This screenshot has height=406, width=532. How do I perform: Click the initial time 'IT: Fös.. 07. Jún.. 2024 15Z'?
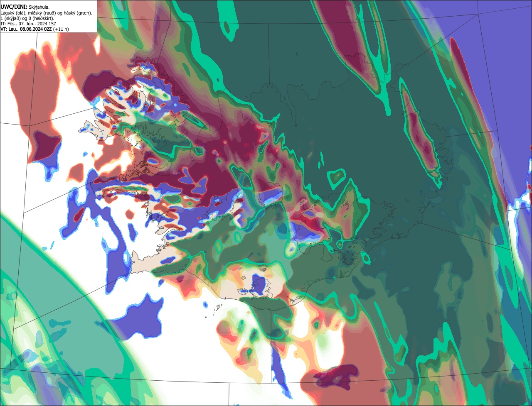[28, 24]
